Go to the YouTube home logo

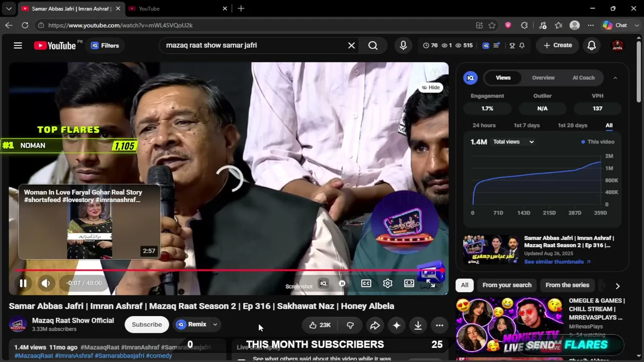click(55, 45)
